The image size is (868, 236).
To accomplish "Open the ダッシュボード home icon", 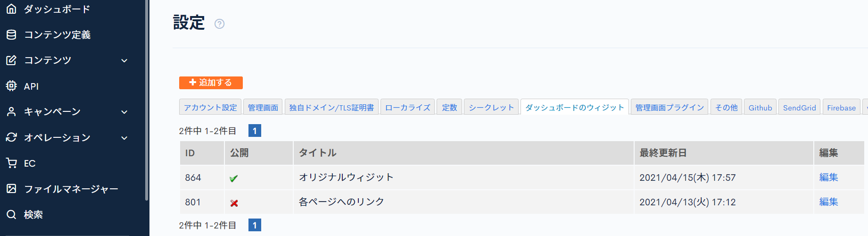I will (11, 8).
